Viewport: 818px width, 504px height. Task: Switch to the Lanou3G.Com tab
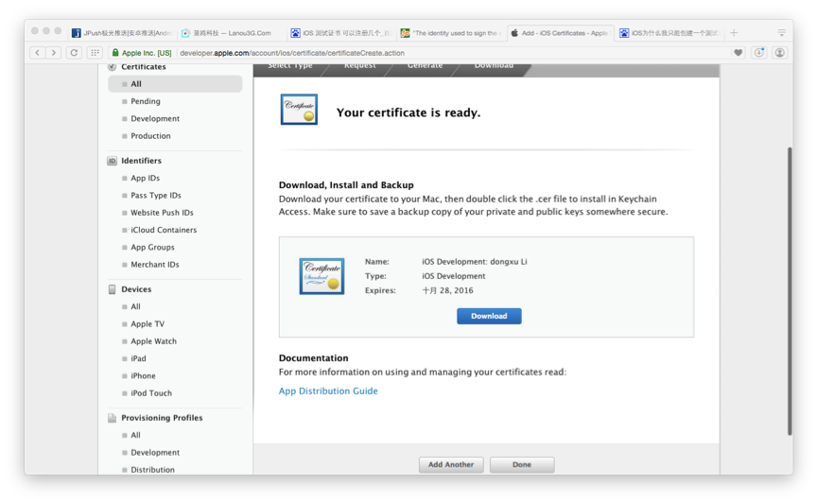coord(232,33)
